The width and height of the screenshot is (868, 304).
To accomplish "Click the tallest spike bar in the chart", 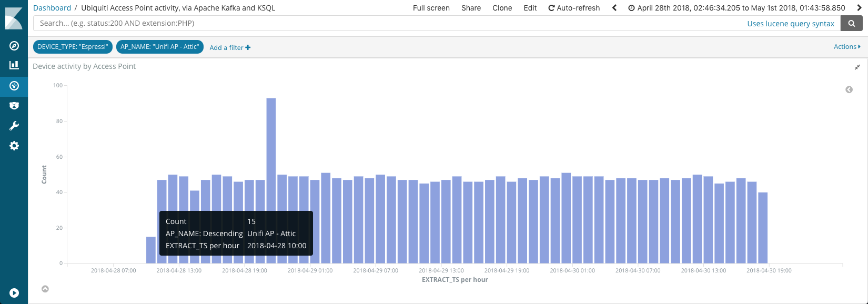I will (x=271, y=180).
